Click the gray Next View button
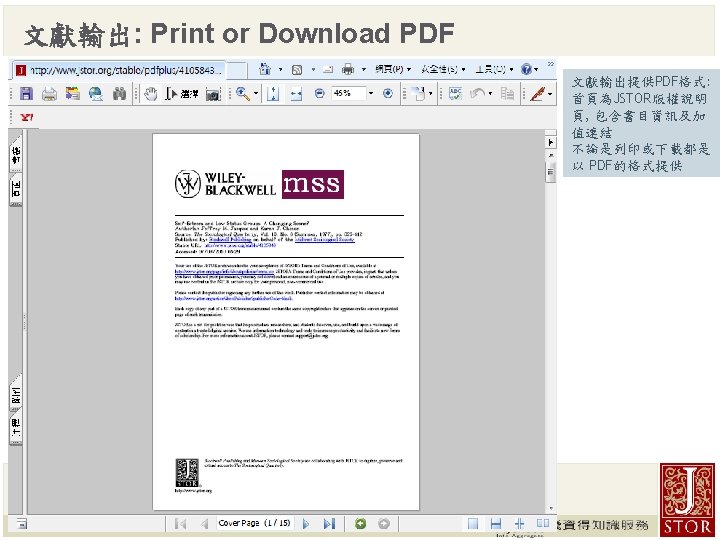The width and height of the screenshot is (720, 540). tap(384, 523)
